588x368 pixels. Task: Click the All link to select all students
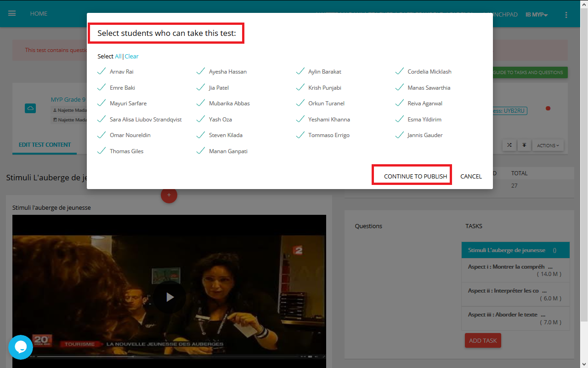[x=118, y=56]
